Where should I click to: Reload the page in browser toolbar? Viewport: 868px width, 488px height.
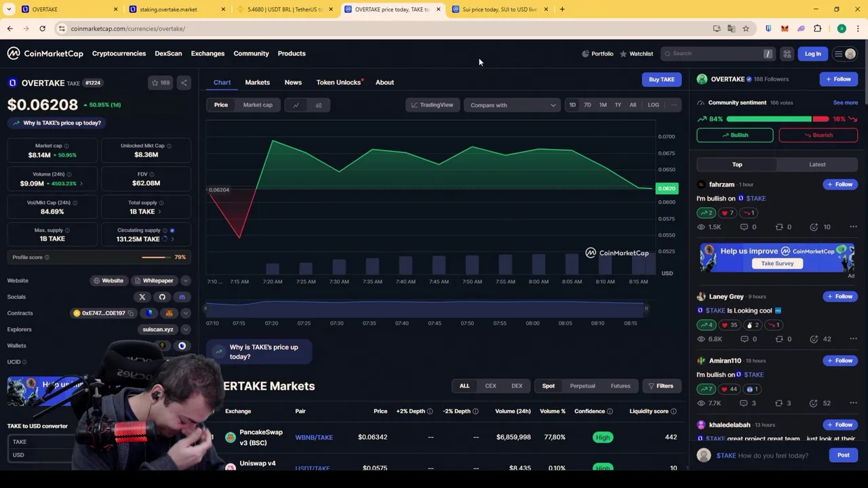point(42,28)
